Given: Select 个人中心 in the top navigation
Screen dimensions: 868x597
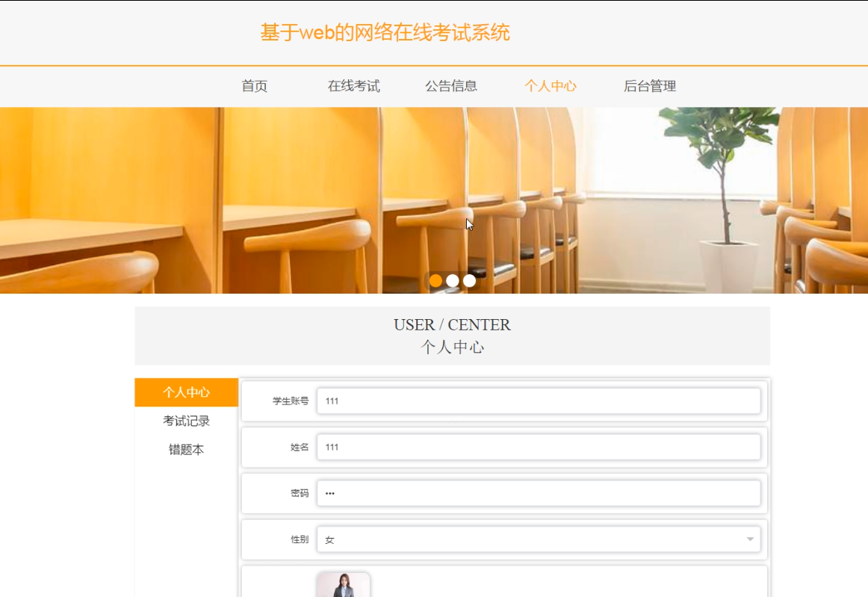Looking at the screenshot, I should click(551, 86).
